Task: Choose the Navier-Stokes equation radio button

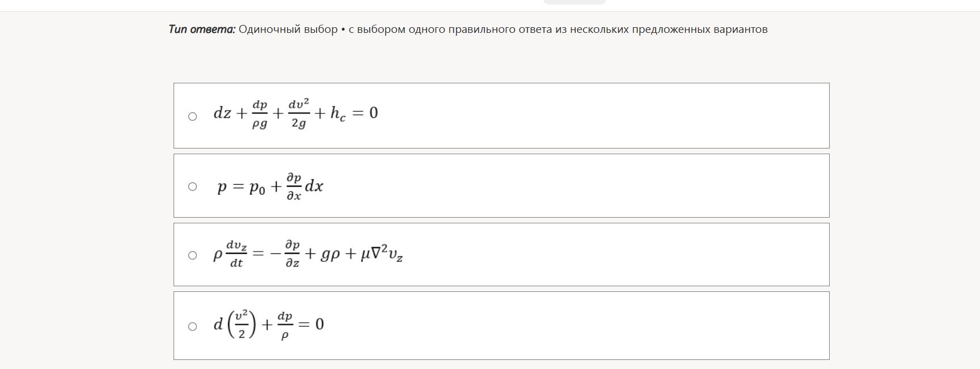Action: point(193,255)
